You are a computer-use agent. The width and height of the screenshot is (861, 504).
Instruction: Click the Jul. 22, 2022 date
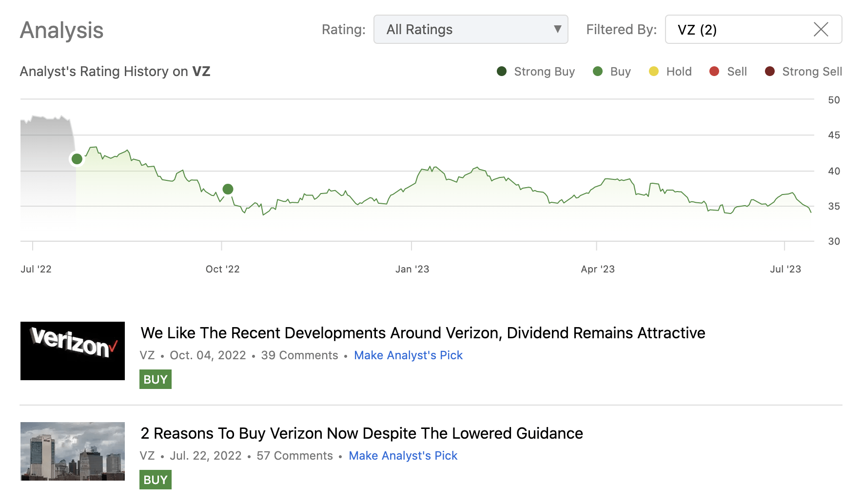[206, 456]
